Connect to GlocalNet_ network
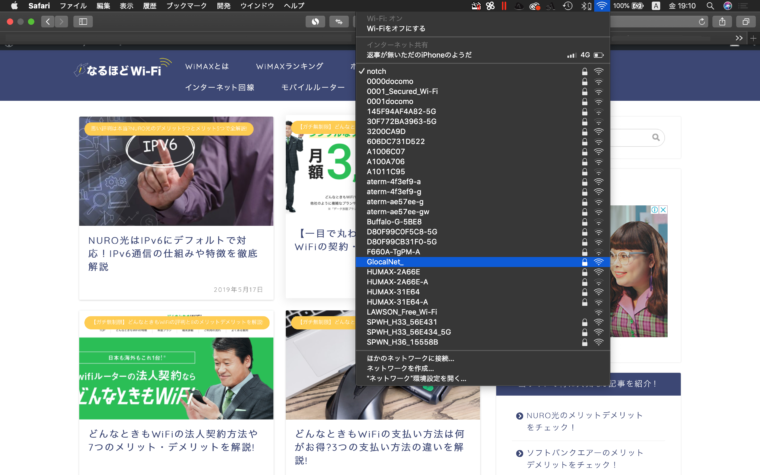Image resolution: width=760 pixels, height=475 pixels. pos(482,262)
